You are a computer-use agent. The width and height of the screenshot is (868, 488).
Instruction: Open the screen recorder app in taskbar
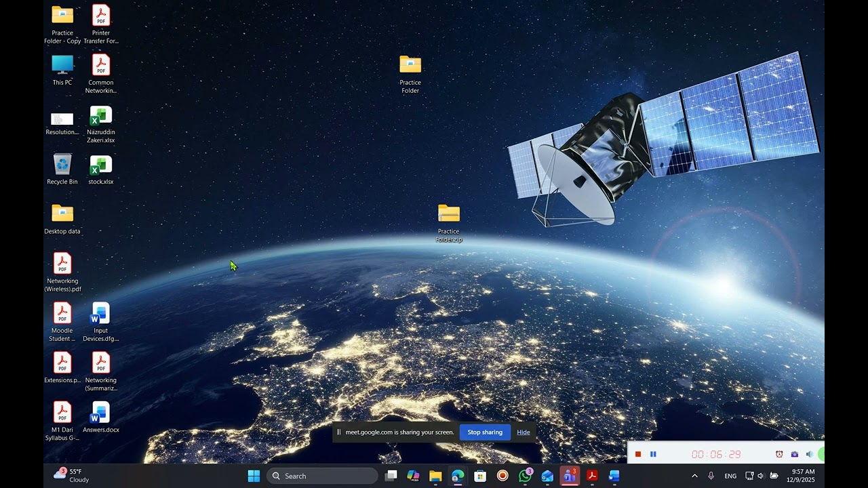click(x=502, y=476)
